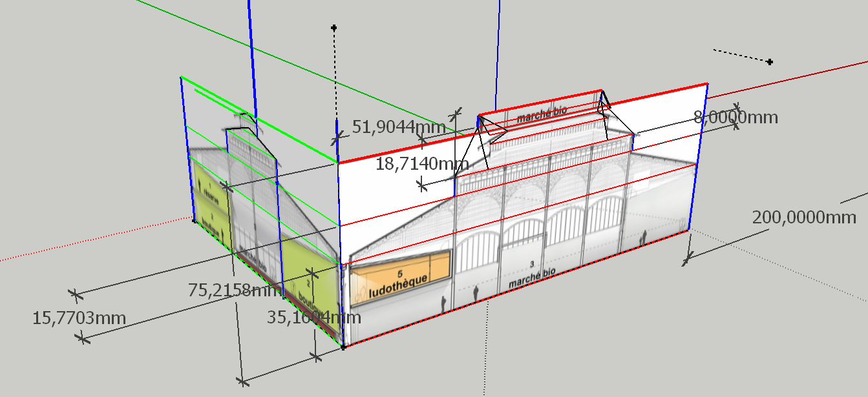Pick the 200,0000mm dimension text

pos(804,218)
